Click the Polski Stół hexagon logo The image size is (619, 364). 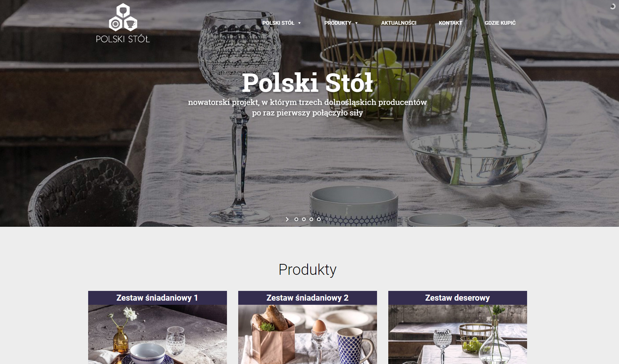(123, 23)
